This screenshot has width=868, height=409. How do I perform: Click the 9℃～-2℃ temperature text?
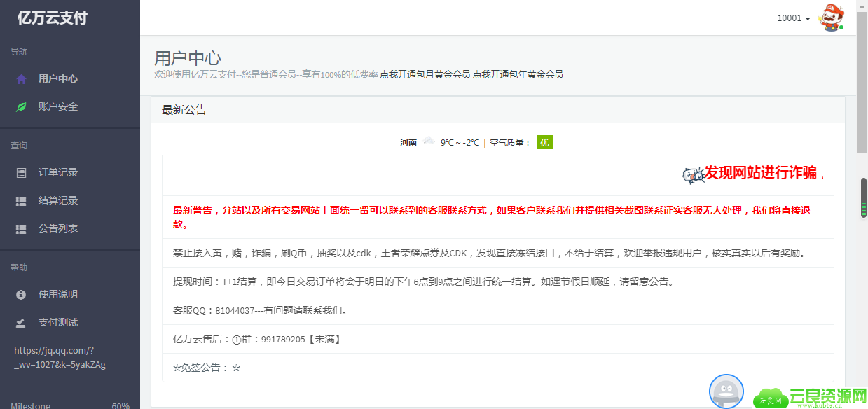pos(460,142)
